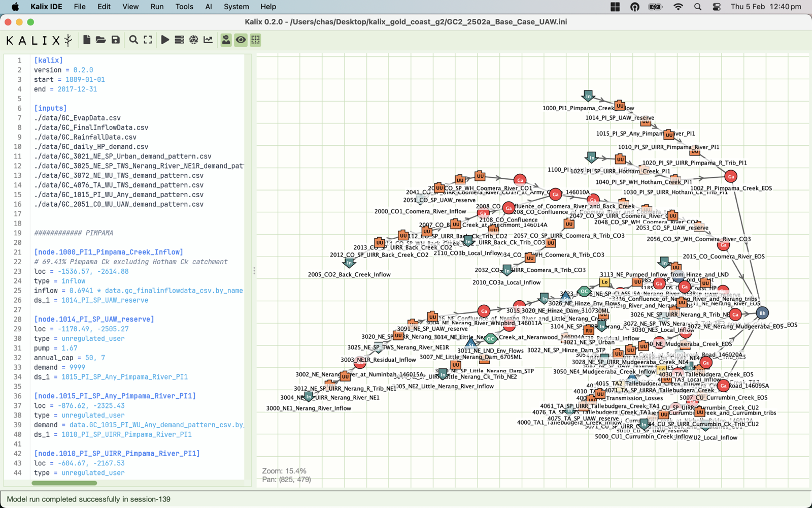This screenshot has height=508, width=812.
Task: Click the status bar run-completed message
Action: 89,499
